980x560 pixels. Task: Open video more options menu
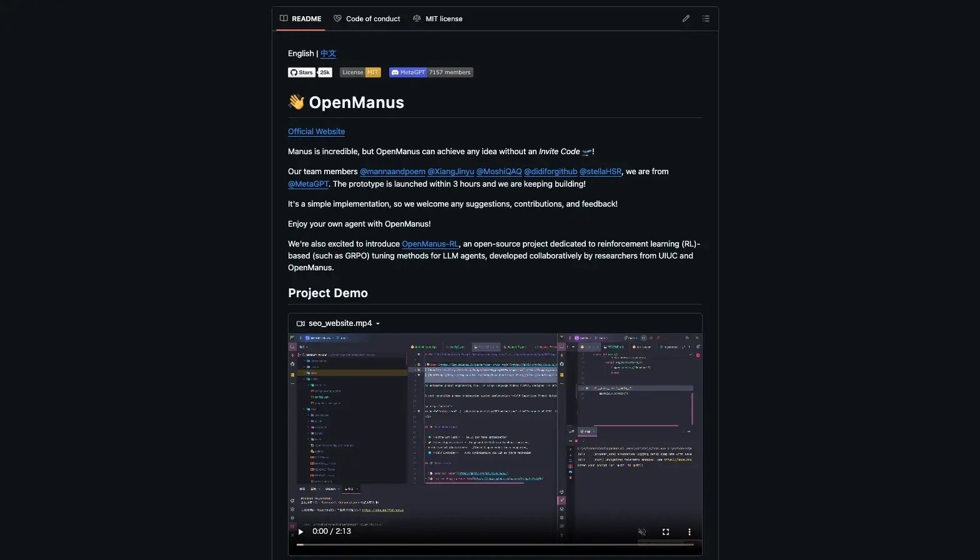pyautogui.click(x=690, y=532)
